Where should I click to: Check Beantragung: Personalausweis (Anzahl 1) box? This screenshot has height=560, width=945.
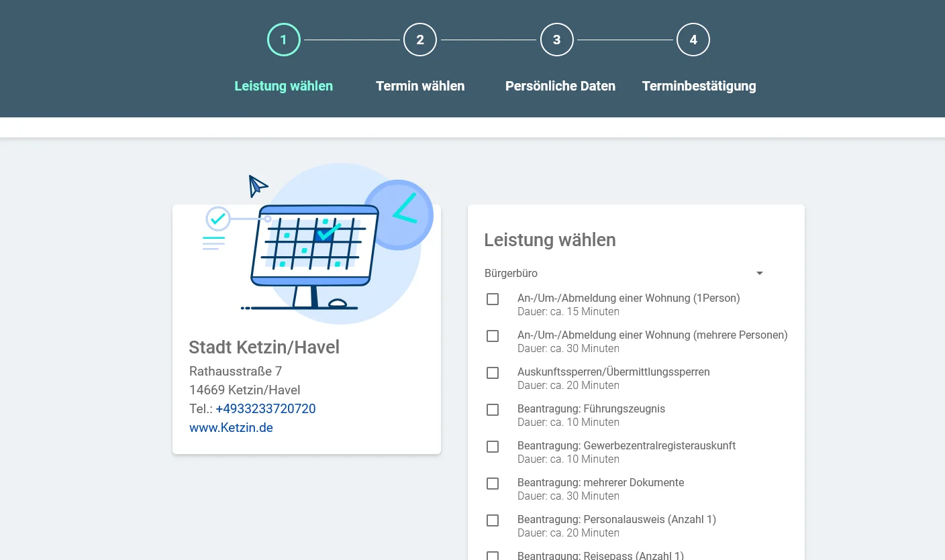(493, 520)
